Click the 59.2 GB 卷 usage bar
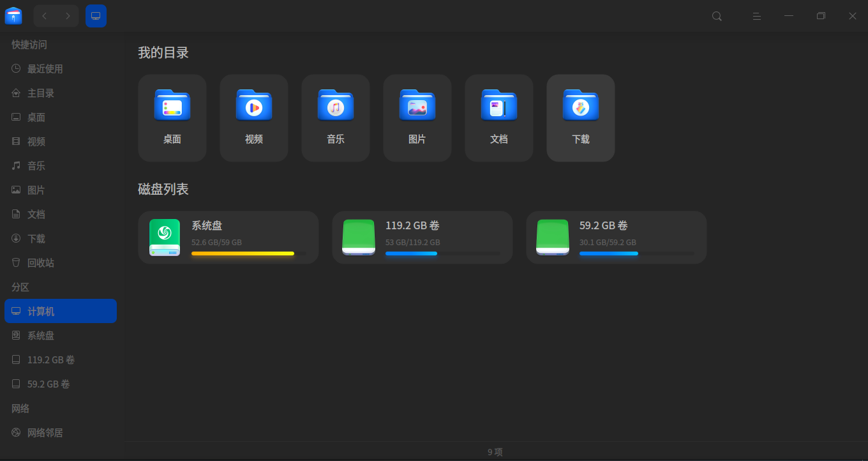 (x=636, y=253)
